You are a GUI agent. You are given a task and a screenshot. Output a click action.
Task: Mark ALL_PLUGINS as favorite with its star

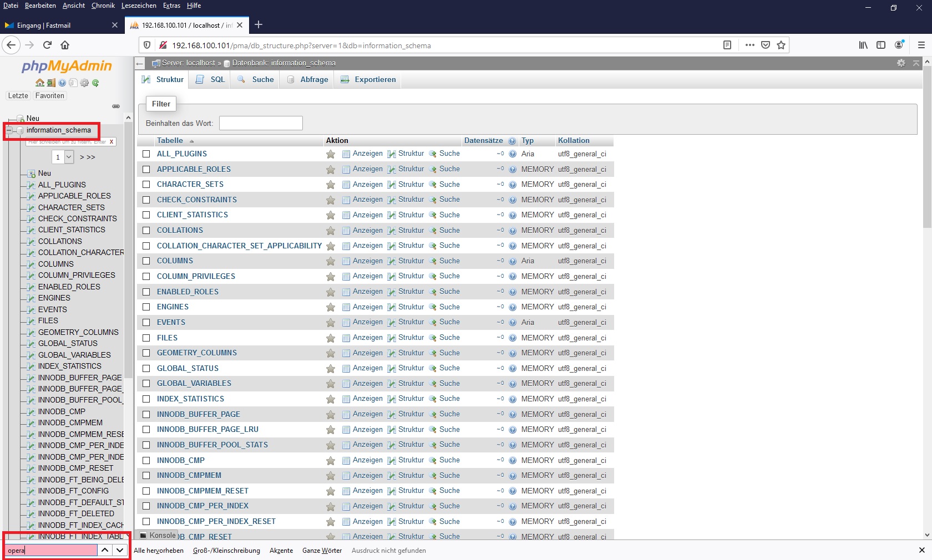tap(330, 154)
